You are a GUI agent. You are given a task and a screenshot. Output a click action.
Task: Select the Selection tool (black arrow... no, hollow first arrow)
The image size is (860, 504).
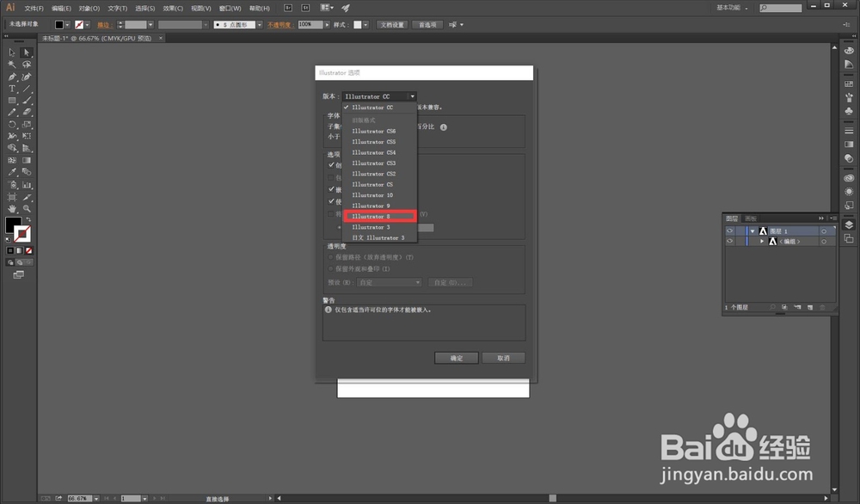pos(12,52)
